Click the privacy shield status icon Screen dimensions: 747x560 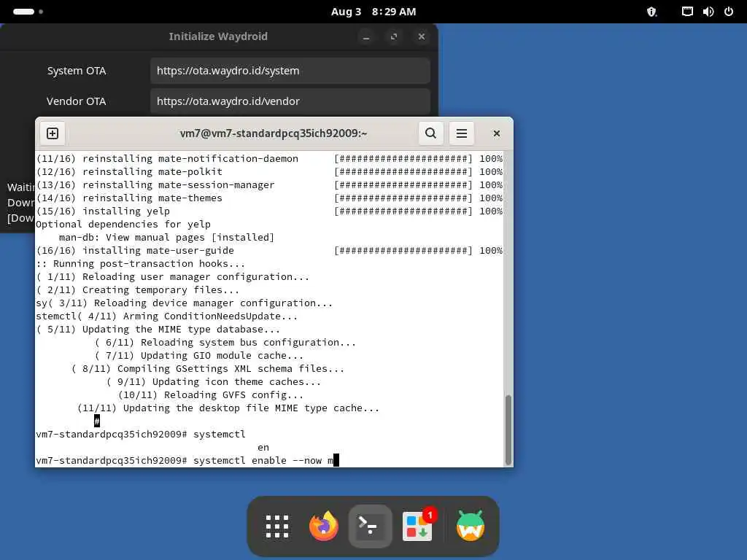pyautogui.click(x=651, y=12)
